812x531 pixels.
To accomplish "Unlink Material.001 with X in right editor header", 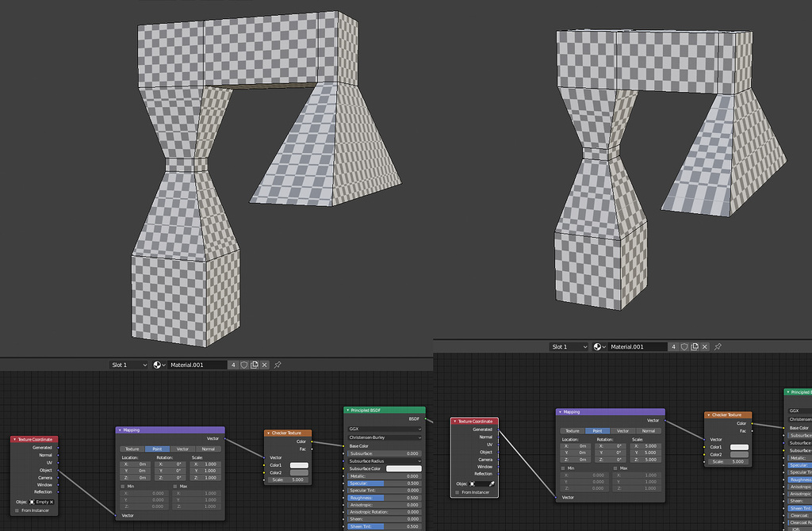I will [705, 347].
